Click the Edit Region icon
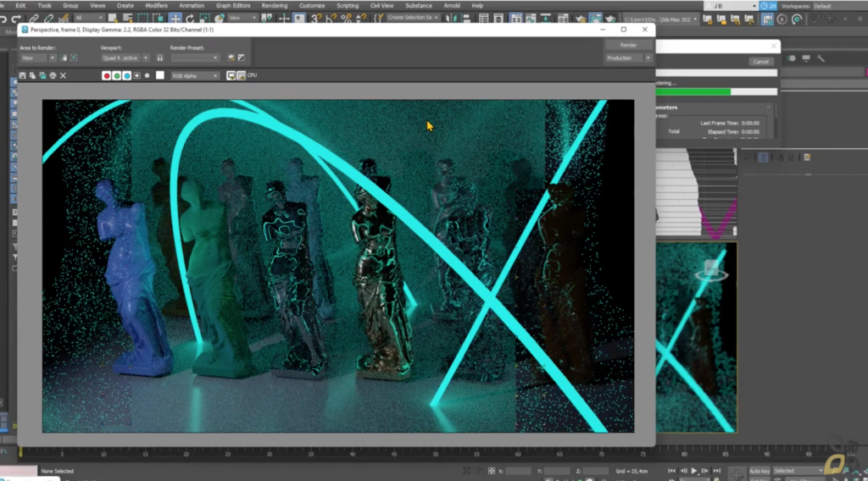 64,58
